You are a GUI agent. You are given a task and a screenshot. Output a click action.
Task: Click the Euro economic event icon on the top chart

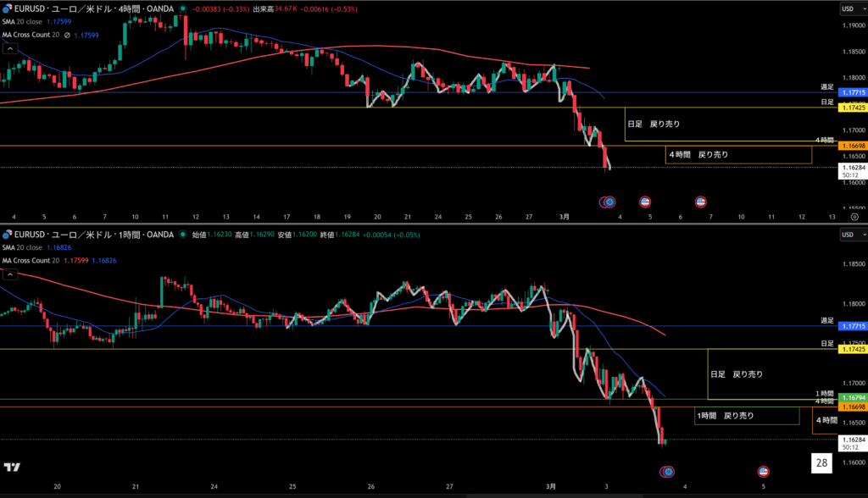tap(609, 202)
